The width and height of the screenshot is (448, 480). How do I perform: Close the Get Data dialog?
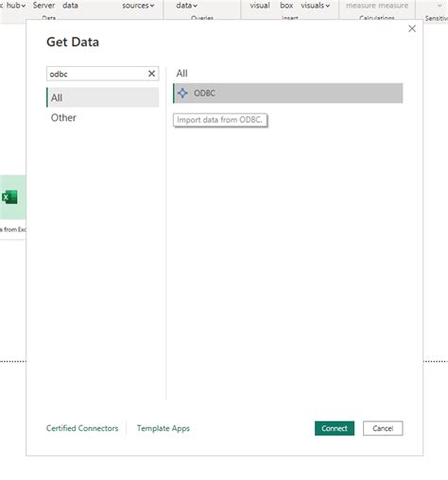click(412, 28)
